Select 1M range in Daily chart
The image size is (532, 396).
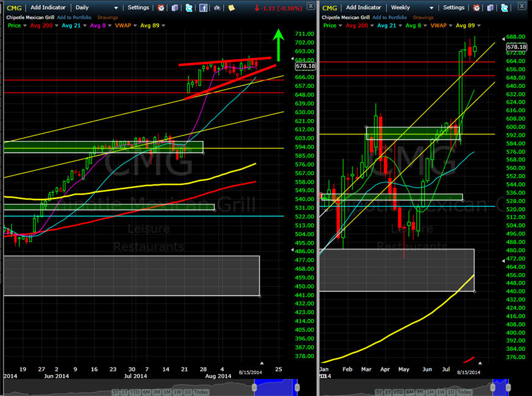click(x=167, y=392)
